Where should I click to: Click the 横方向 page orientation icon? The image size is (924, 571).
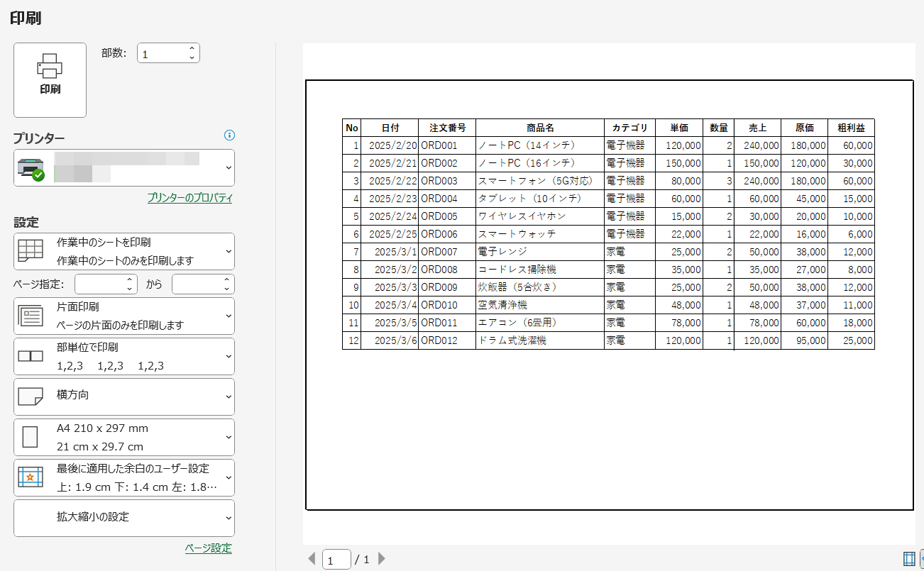click(30, 397)
